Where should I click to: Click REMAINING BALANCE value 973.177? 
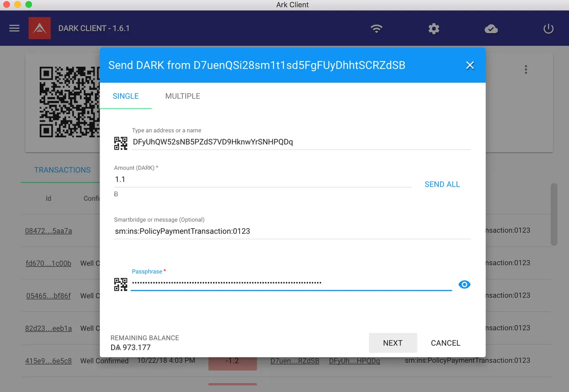coord(131,348)
